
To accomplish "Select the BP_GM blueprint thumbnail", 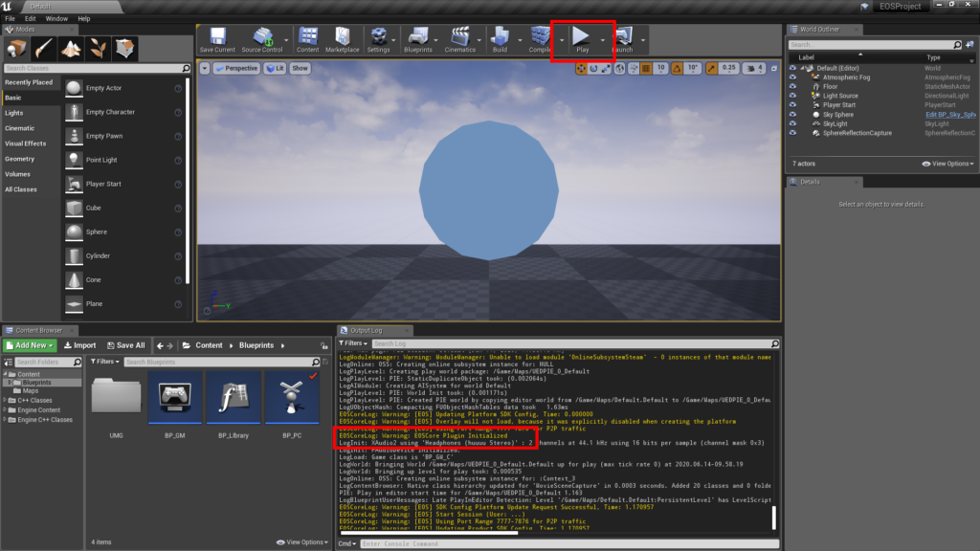I will point(175,397).
